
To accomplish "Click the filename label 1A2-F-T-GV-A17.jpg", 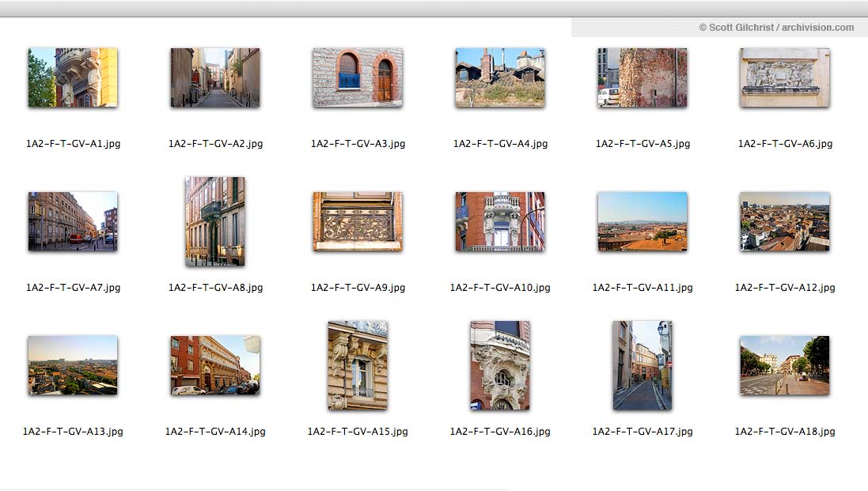I will tap(642, 431).
